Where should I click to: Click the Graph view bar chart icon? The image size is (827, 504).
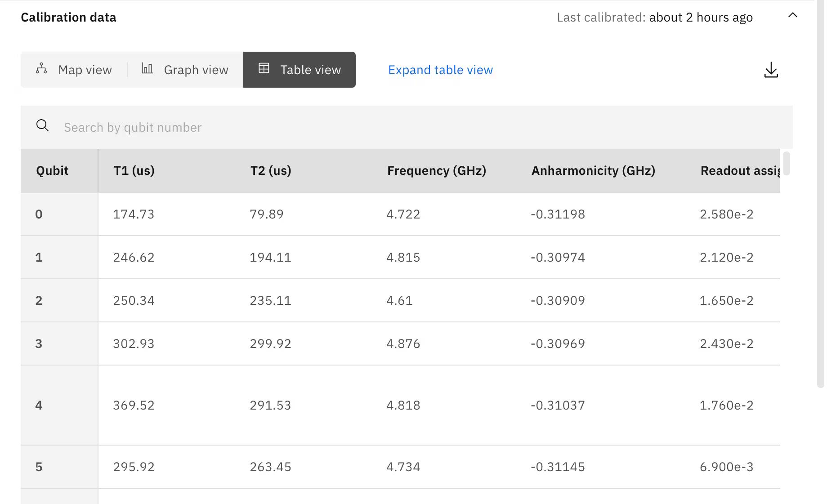[x=147, y=68]
